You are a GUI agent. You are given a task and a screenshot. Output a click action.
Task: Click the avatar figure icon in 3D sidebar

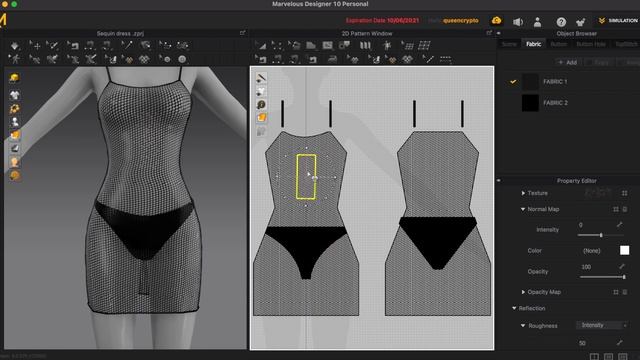click(x=15, y=122)
